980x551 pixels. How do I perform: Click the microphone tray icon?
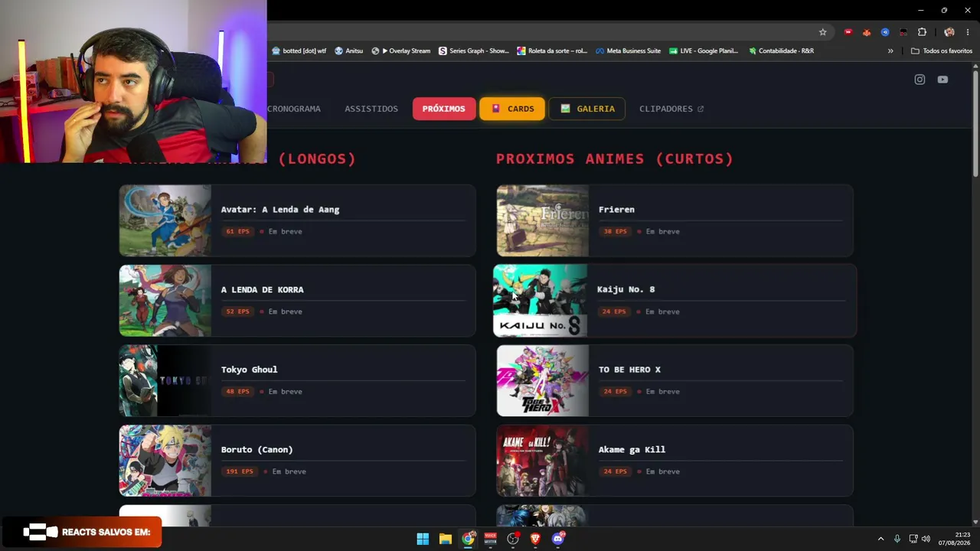tap(897, 539)
